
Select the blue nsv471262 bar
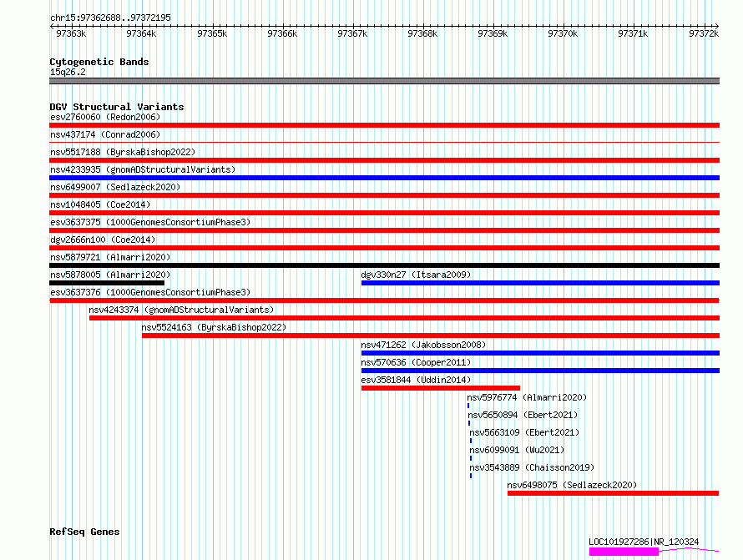pos(540,353)
